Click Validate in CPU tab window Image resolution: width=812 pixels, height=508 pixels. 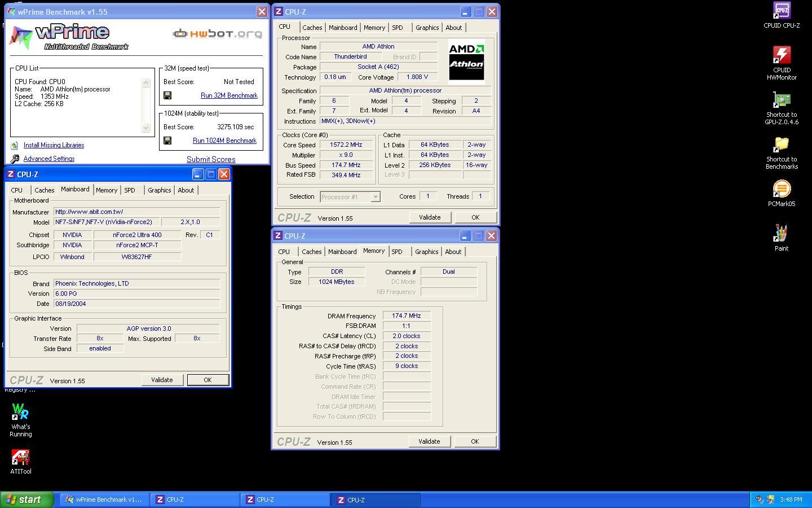(x=430, y=217)
